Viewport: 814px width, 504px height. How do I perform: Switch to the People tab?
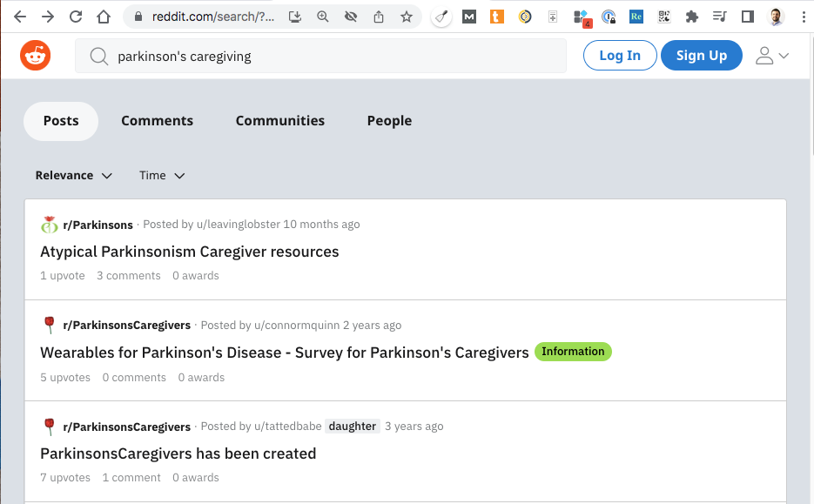click(389, 121)
